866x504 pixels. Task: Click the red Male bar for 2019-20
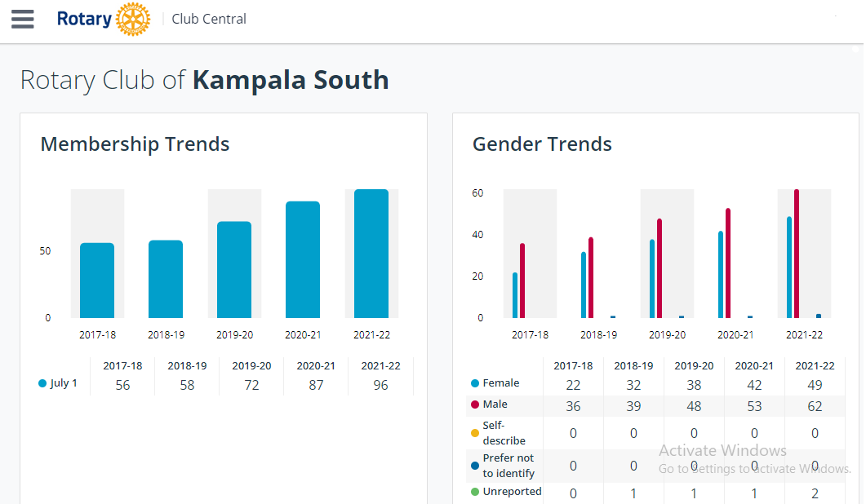(x=659, y=268)
